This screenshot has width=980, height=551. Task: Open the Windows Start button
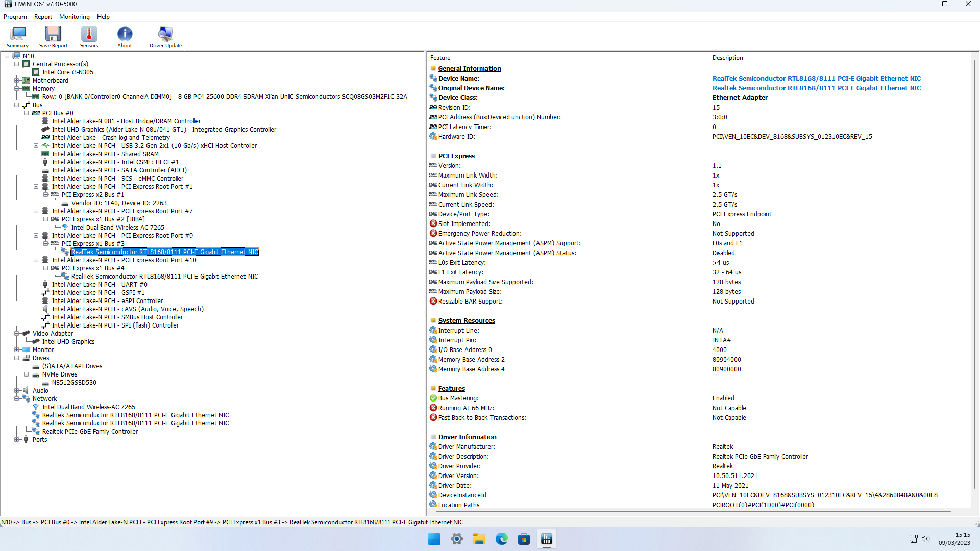coord(434,539)
